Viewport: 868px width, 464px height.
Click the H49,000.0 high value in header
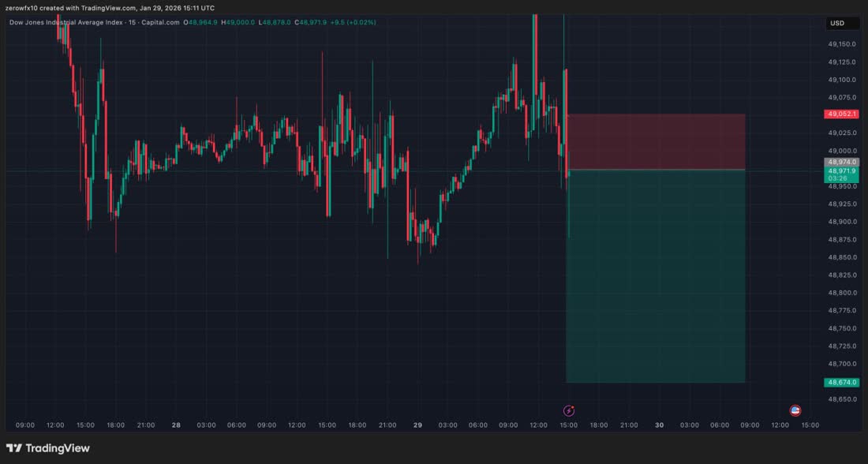(x=238, y=23)
